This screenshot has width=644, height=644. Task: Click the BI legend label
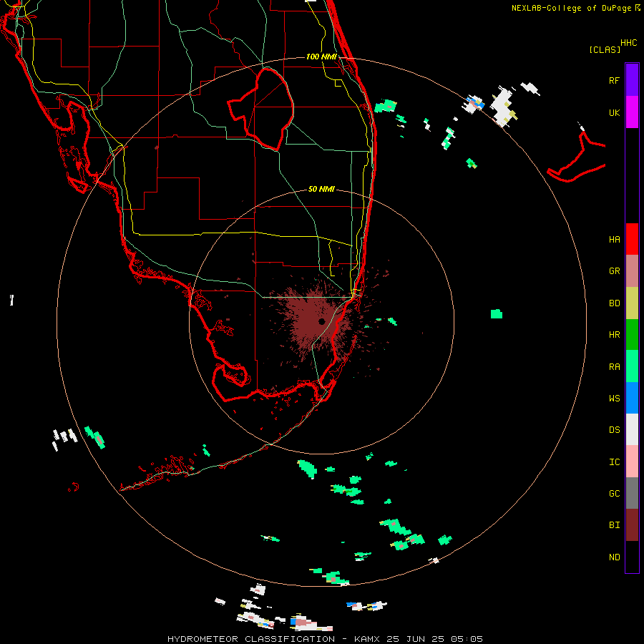coord(614,525)
